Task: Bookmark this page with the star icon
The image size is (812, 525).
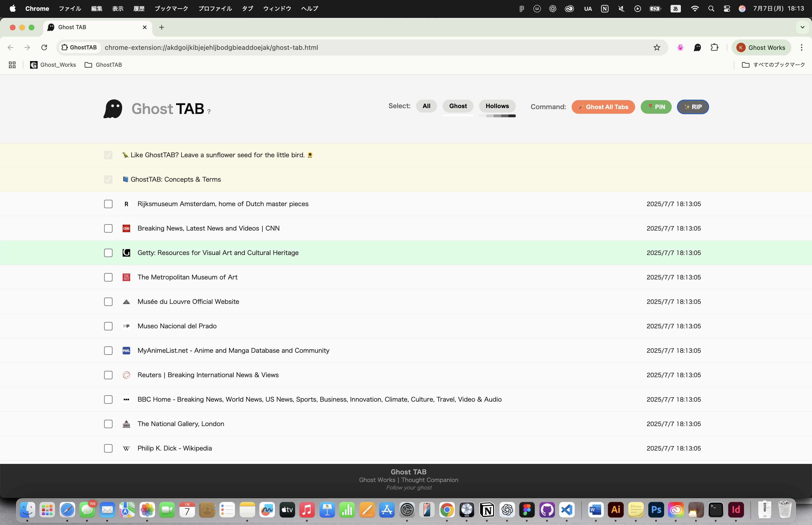Action: tap(657, 47)
